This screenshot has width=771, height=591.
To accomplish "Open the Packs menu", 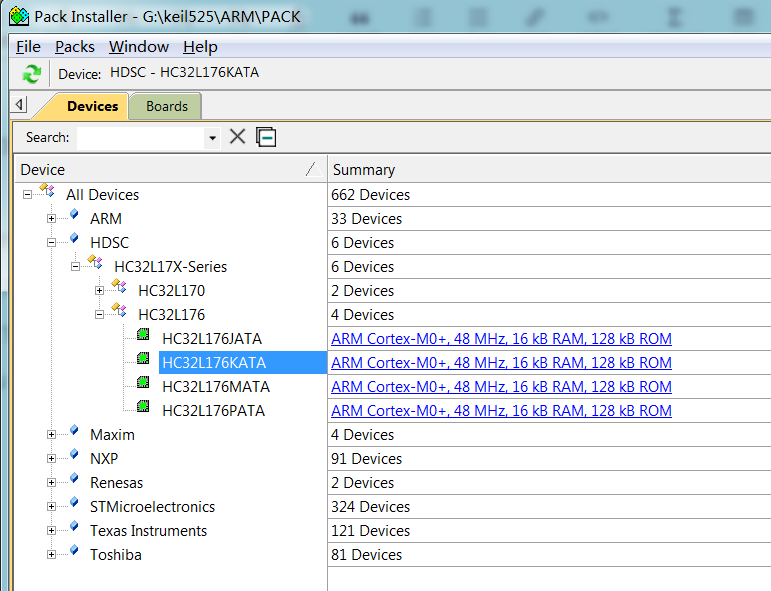I will point(75,47).
